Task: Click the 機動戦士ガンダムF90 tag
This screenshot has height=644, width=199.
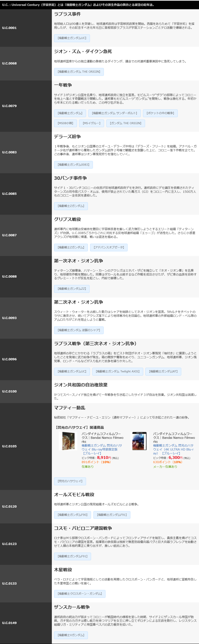Action: [72, 515]
